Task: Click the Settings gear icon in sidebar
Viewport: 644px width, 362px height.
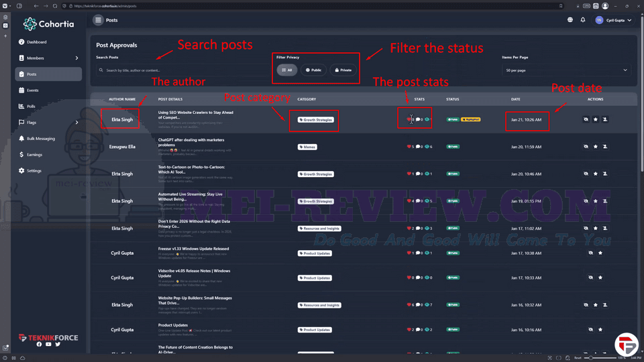Action: (21, 171)
